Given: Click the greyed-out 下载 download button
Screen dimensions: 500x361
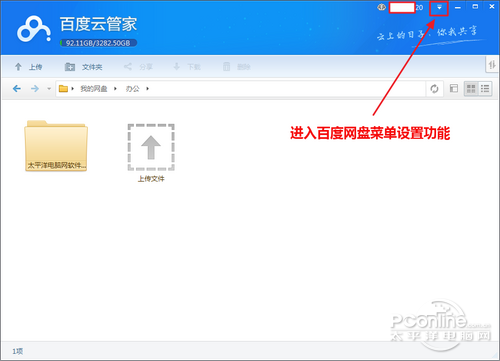Looking at the screenshot, I should tap(187, 67).
